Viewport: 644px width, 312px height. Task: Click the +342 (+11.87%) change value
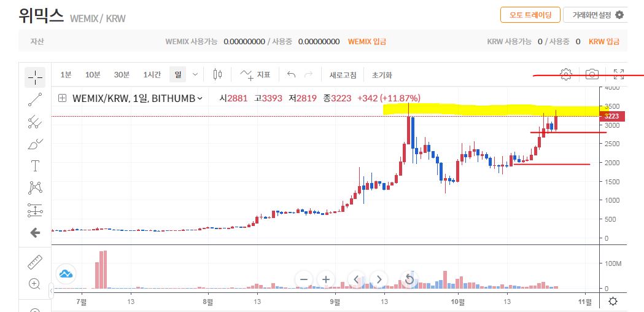click(x=389, y=98)
